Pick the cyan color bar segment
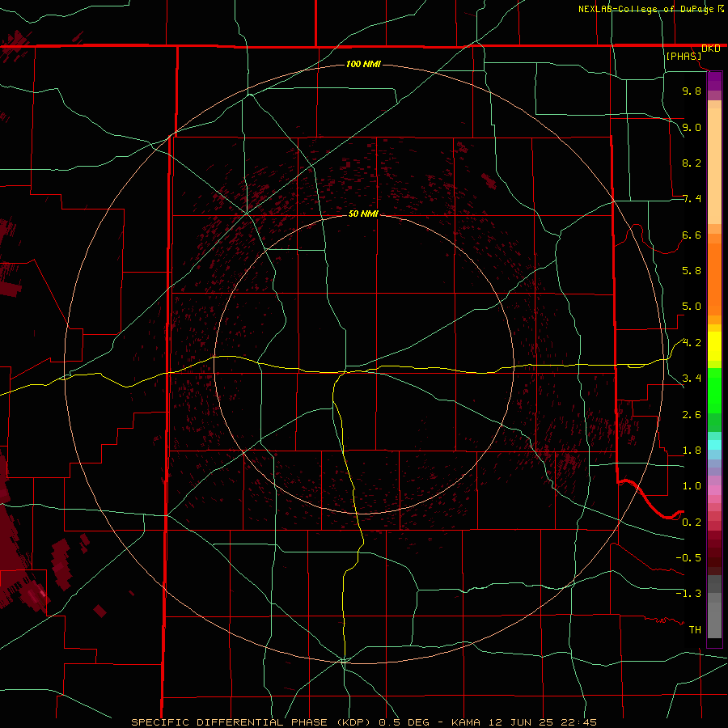 [x=714, y=445]
